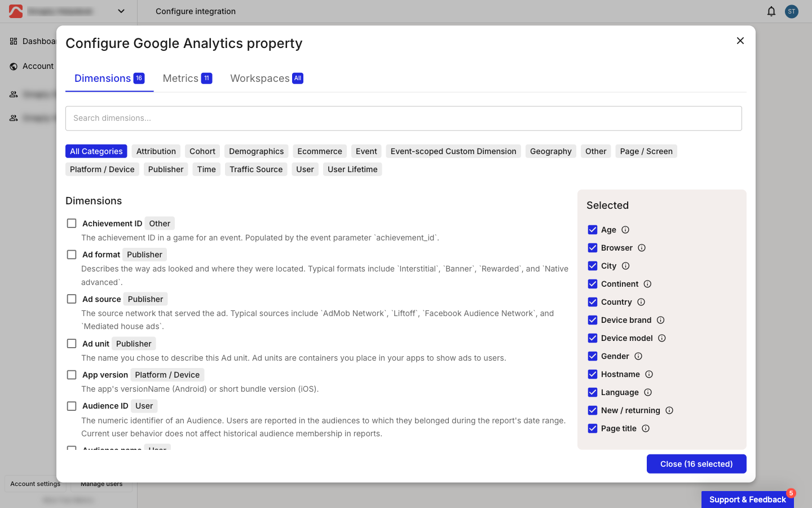This screenshot has width=812, height=508.
Task: Open the ST user avatar menu
Action: pyautogui.click(x=792, y=11)
